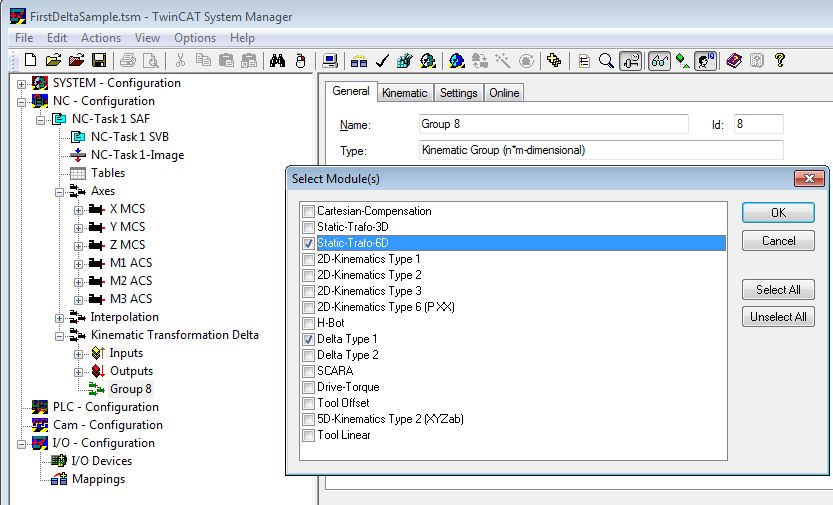Viewport: 833px width, 505px height.
Task: Click the Name field containing Group 8
Action: click(x=554, y=124)
